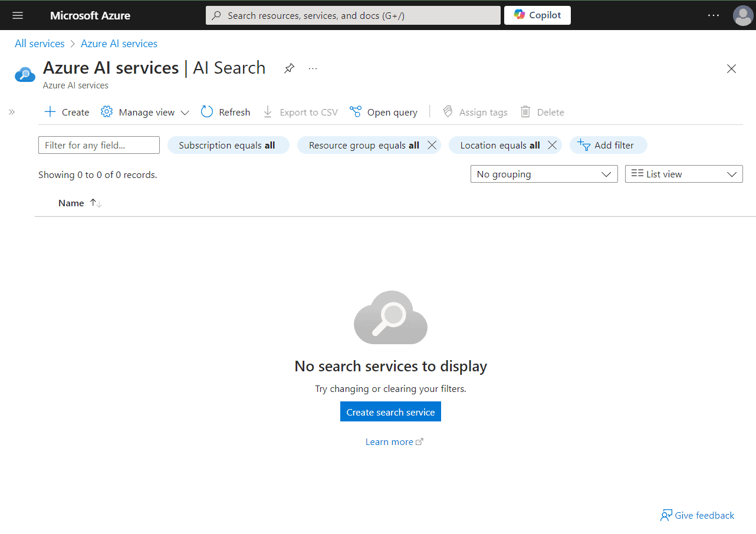756x534 pixels.
Task: Open the blade title more options ellipsis
Action: pos(313,68)
